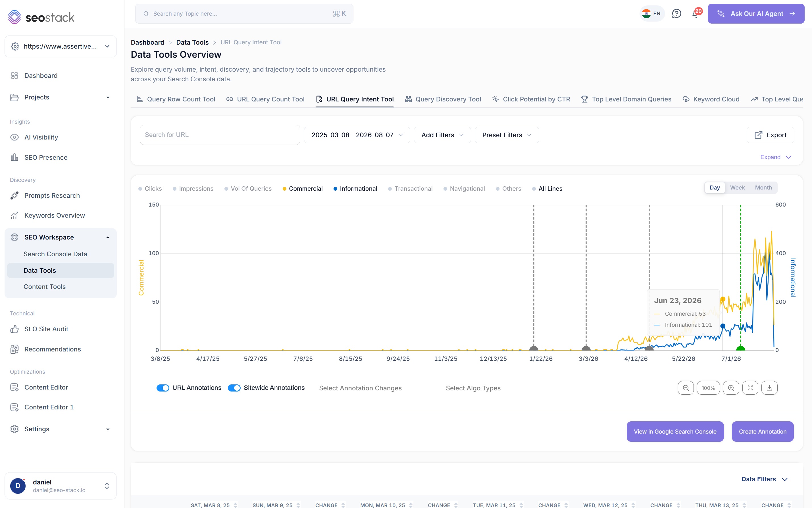The image size is (812, 508).
Task: Click Create Annotation button
Action: point(763,431)
